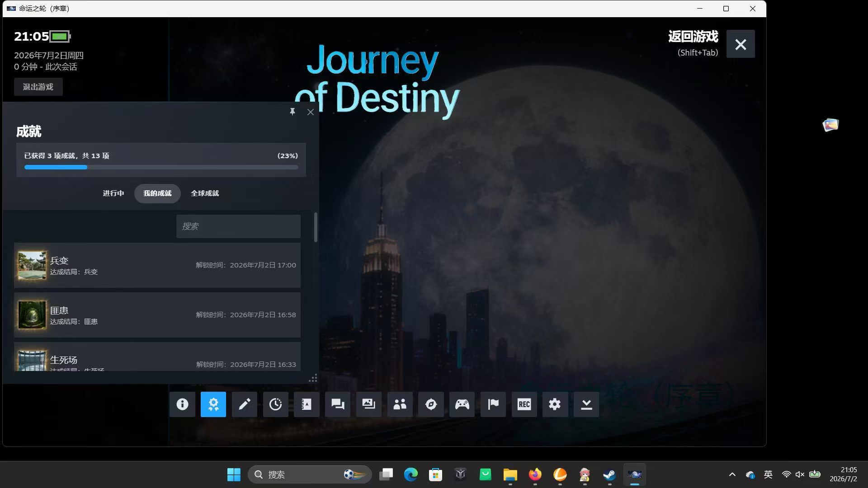Open the notes pencil icon

click(245, 404)
